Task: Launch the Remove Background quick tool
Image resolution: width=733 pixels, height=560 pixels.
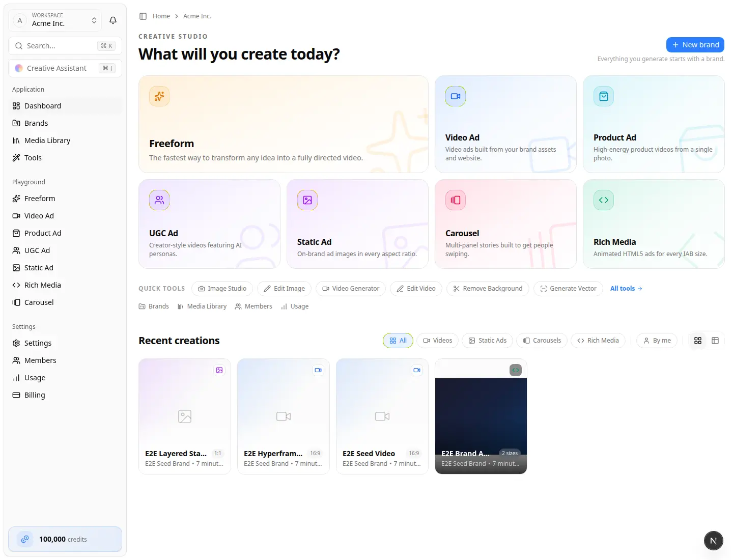Action: [x=488, y=289]
